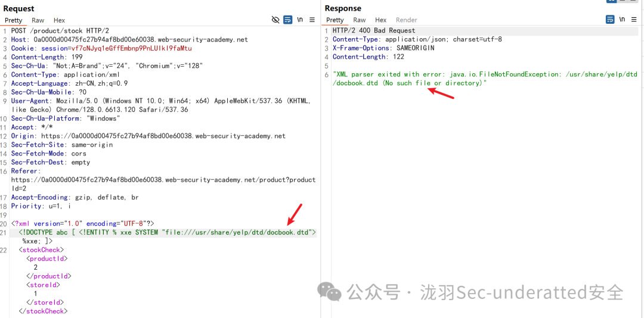Open the Request panel hamburger options menu
Screen dimensions: 644x318
pyautogui.click(x=312, y=20)
